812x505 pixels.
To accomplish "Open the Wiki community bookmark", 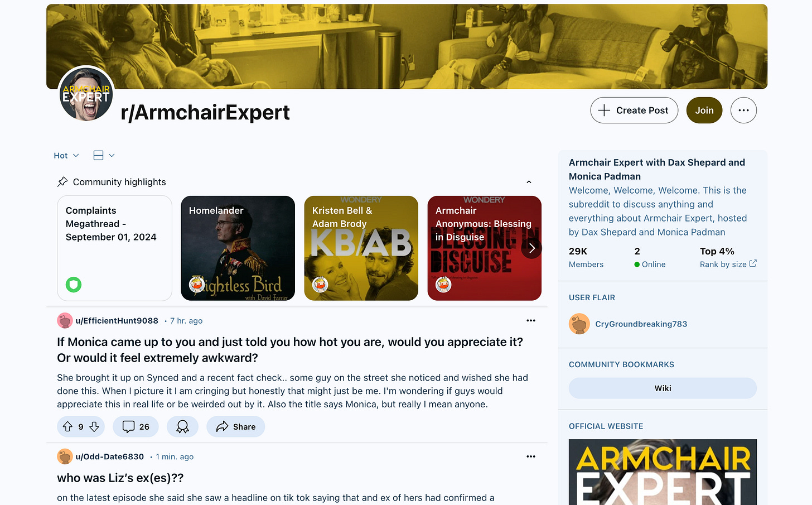I will [663, 388].
